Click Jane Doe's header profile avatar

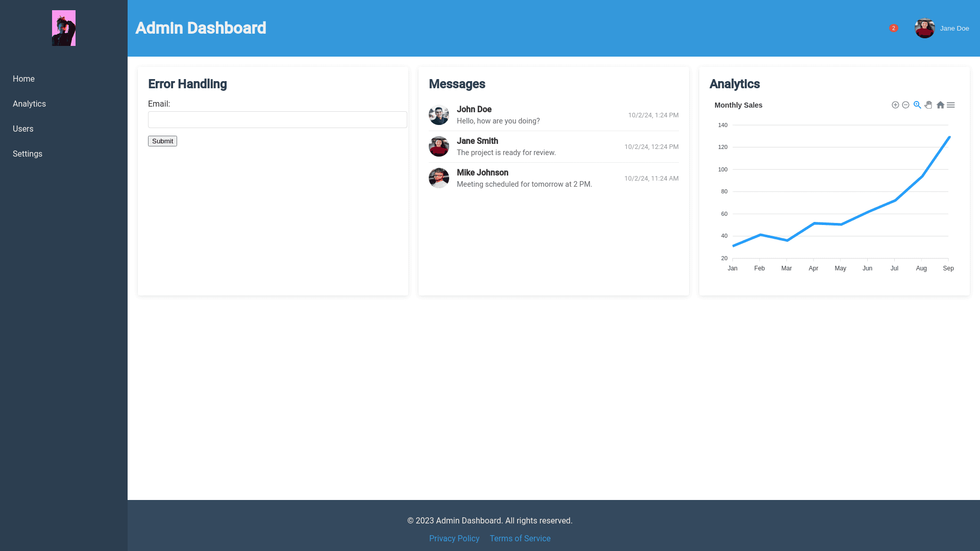pyautogui.click(x=924, y=28)
